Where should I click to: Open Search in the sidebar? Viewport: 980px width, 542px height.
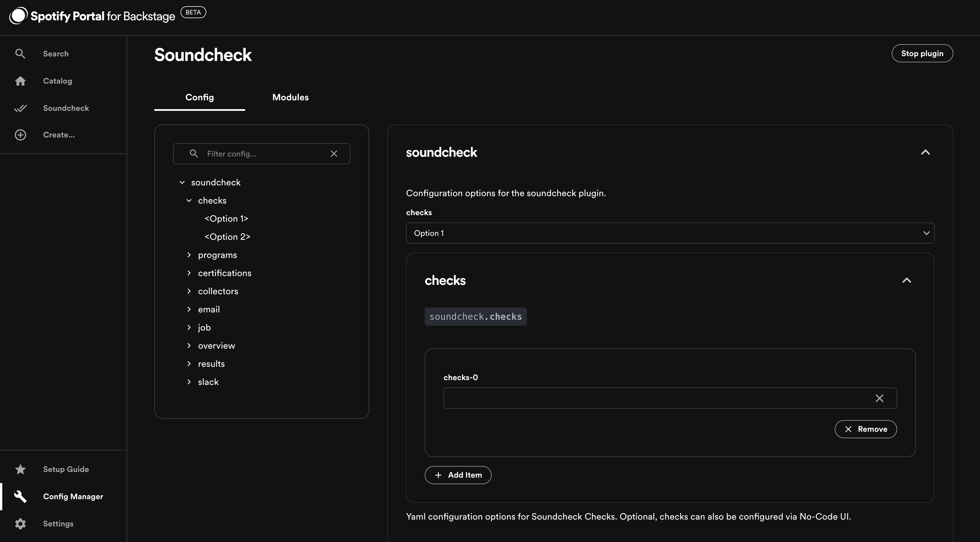63,54
